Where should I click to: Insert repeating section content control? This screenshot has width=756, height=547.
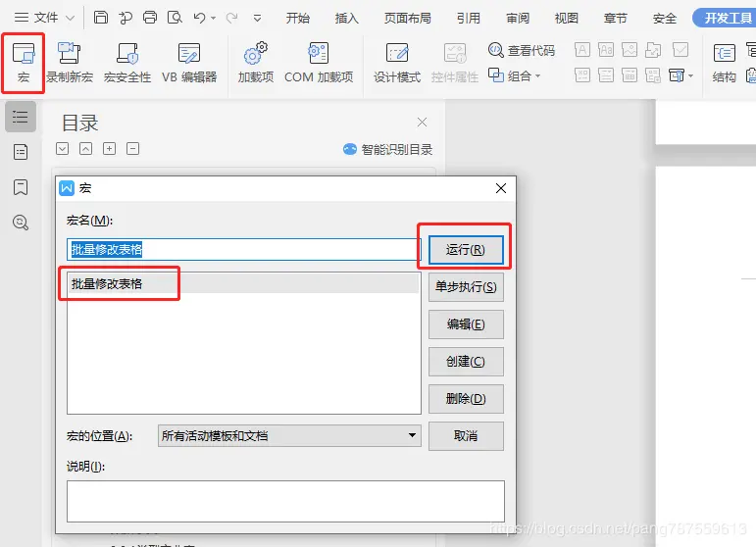[653, 75]
